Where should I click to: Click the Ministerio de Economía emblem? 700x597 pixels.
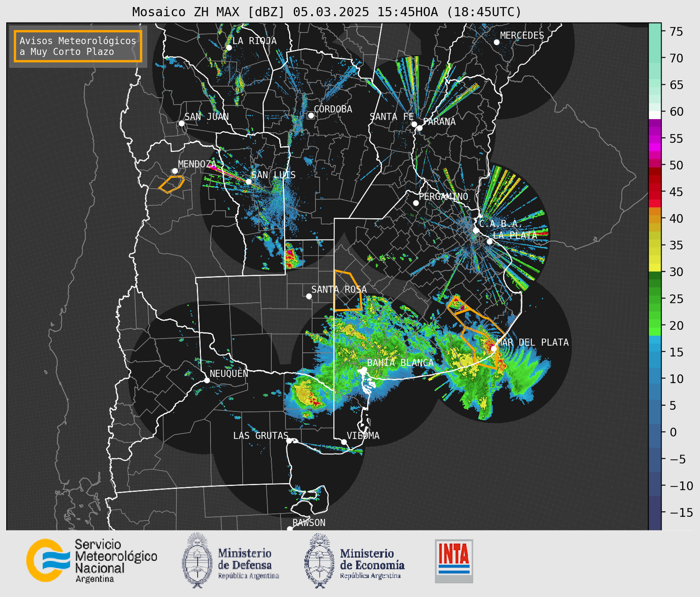pyautogui.click(x=320, y=560)
